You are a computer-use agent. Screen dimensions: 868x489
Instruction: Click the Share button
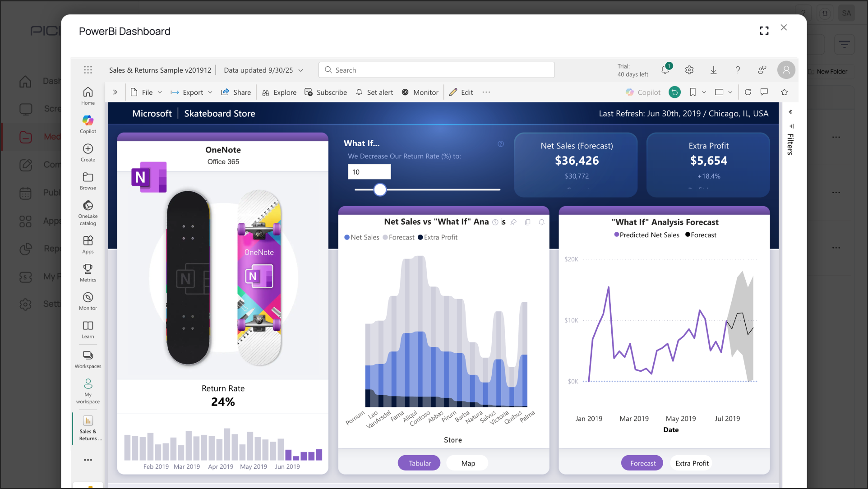pyautogui.click(x=236, y=92)
